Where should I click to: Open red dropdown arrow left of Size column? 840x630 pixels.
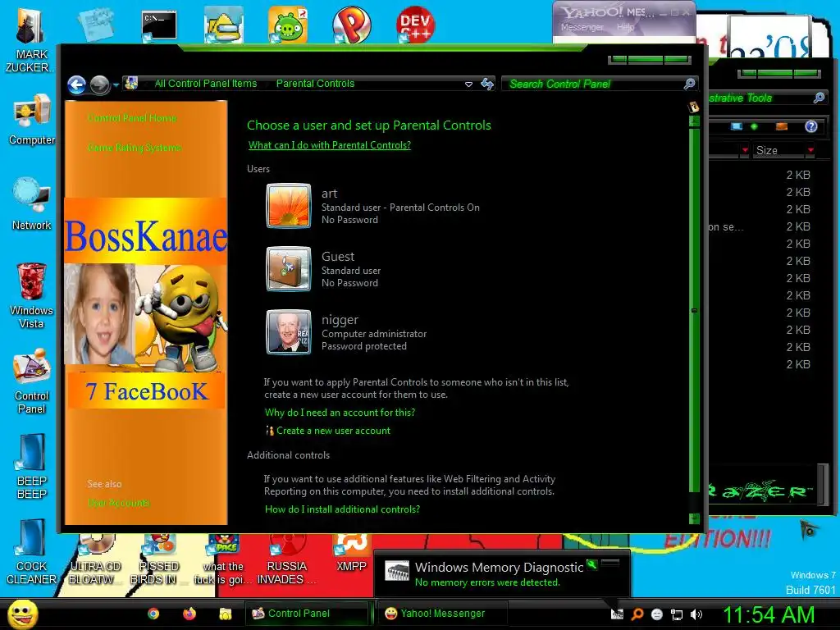point(745,151)
